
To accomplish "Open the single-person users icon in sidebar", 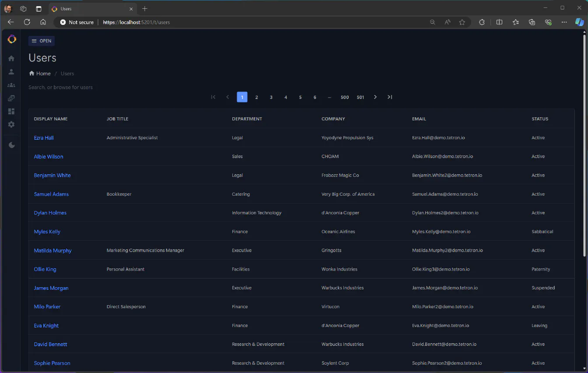I will 11,72.
